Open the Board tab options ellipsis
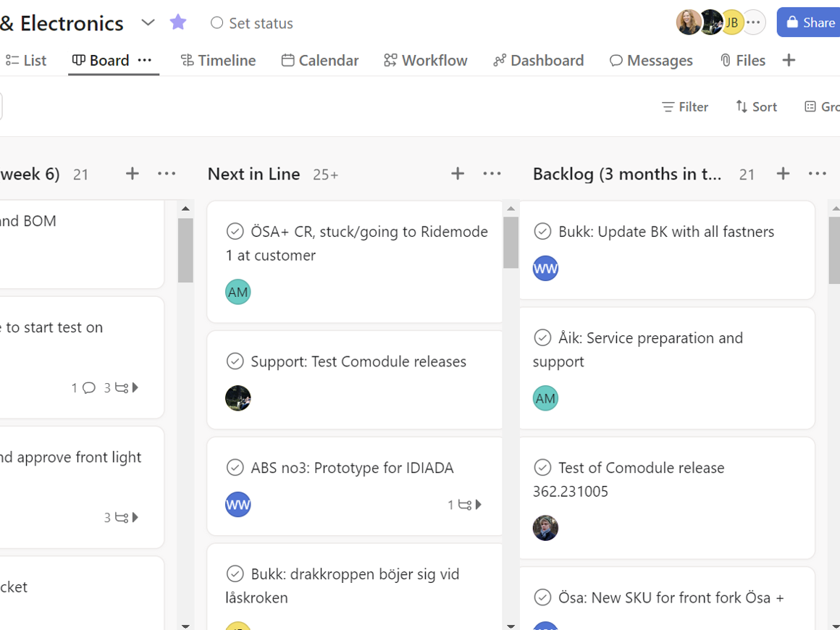 coord(145,60)
